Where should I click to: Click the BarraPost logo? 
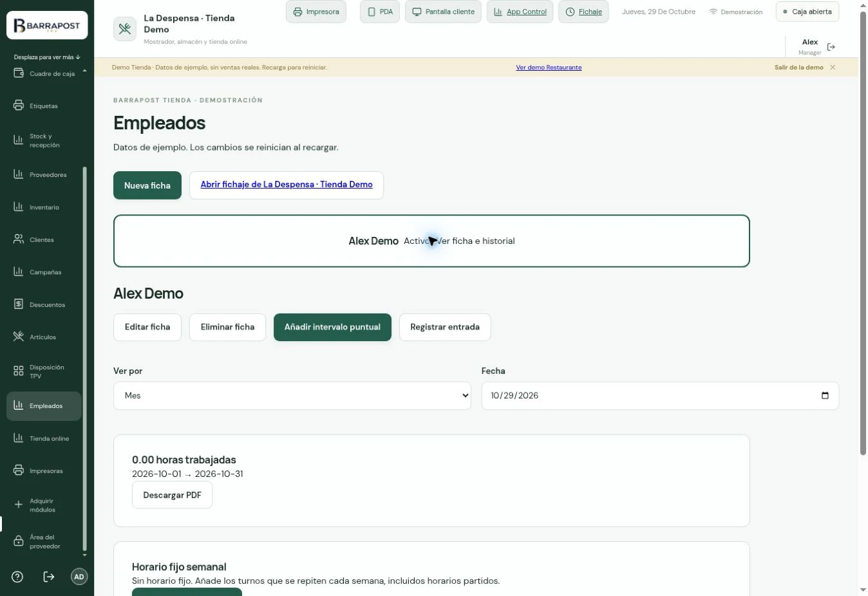(x=47, y=26)
